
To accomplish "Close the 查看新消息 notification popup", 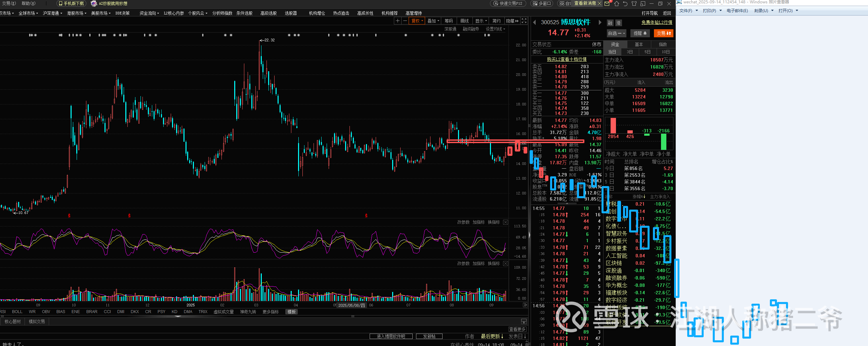I will (600, 3).
